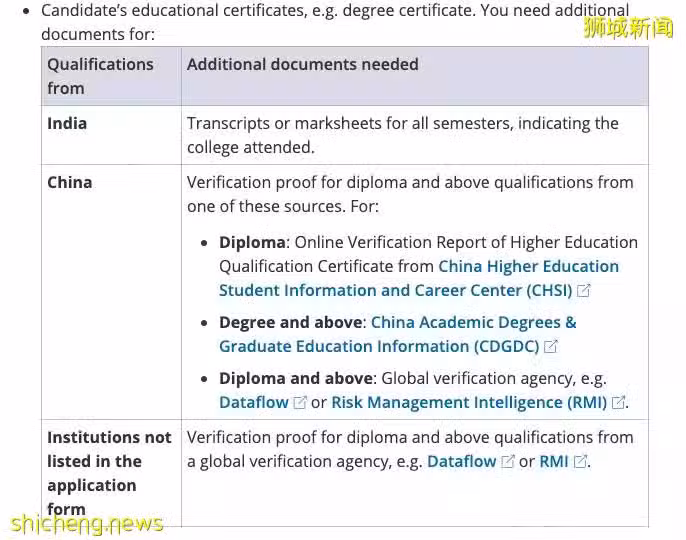Click the 'Qualifications from' column header
This screenshot has height=540, width=686.
coord(100,76)
